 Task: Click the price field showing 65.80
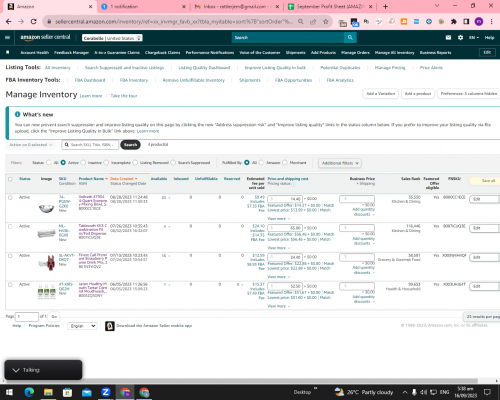click(x=285, y=228)
